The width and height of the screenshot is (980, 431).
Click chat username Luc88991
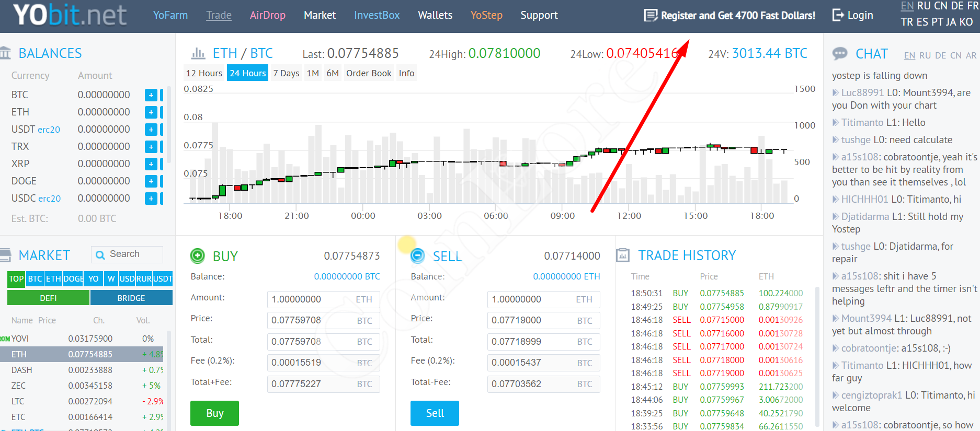coord(862,92)
